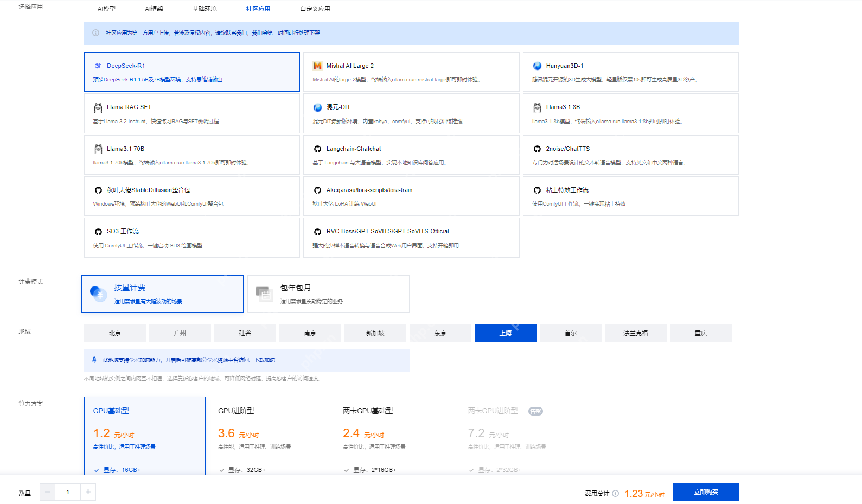This screenshot has width=862, height=504.
Task: Click the Langchain-Chatchat GitHub icon
Action: click(x=317, y=149)
